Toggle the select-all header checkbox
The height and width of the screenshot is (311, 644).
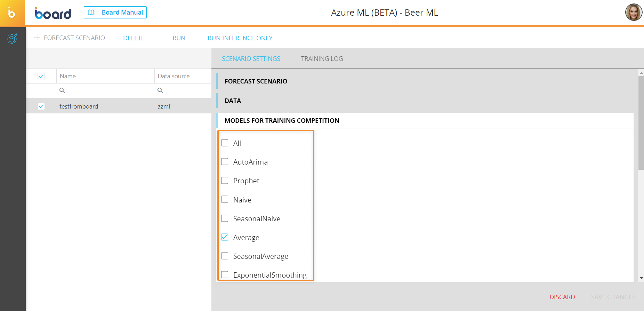point(41,76)
